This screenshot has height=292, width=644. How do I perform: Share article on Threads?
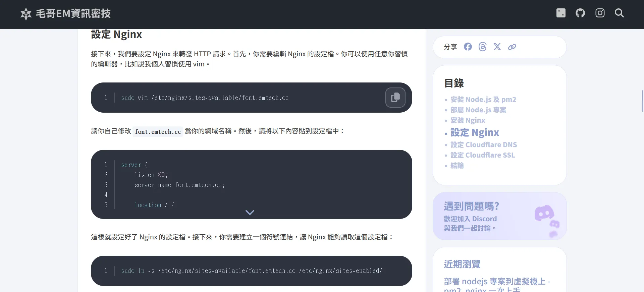[482, 47]
